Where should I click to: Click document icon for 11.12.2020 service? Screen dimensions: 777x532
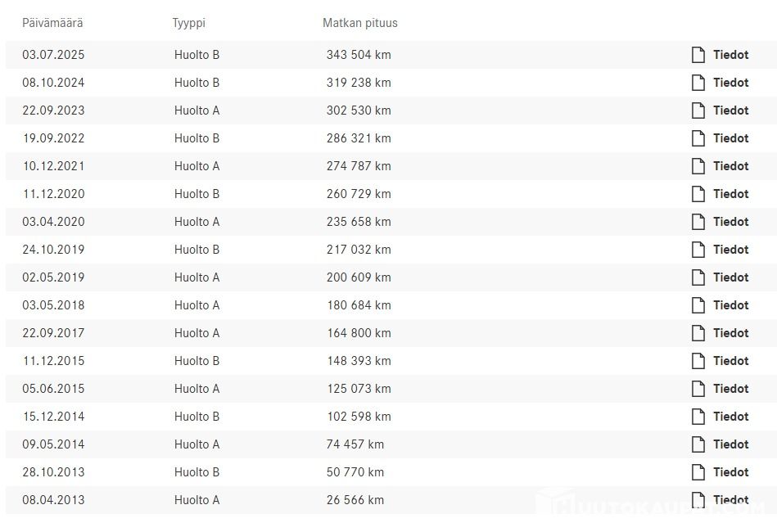pos(698,194)
